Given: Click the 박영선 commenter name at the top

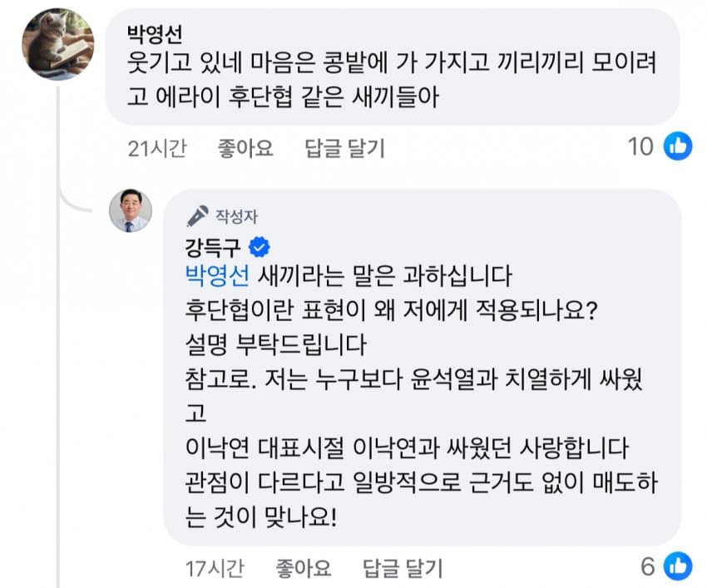Looking at the screenshot, I should pyautogui.click(x=154, y=34).
